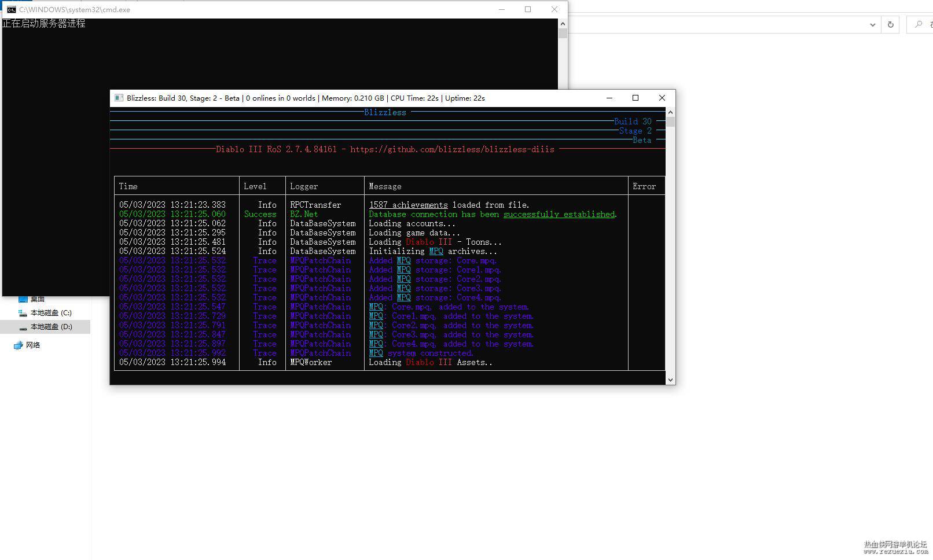This screenshot has height=560, width=933.
Task: Maximize the cmd.exe window
Action: coord(528,9)
